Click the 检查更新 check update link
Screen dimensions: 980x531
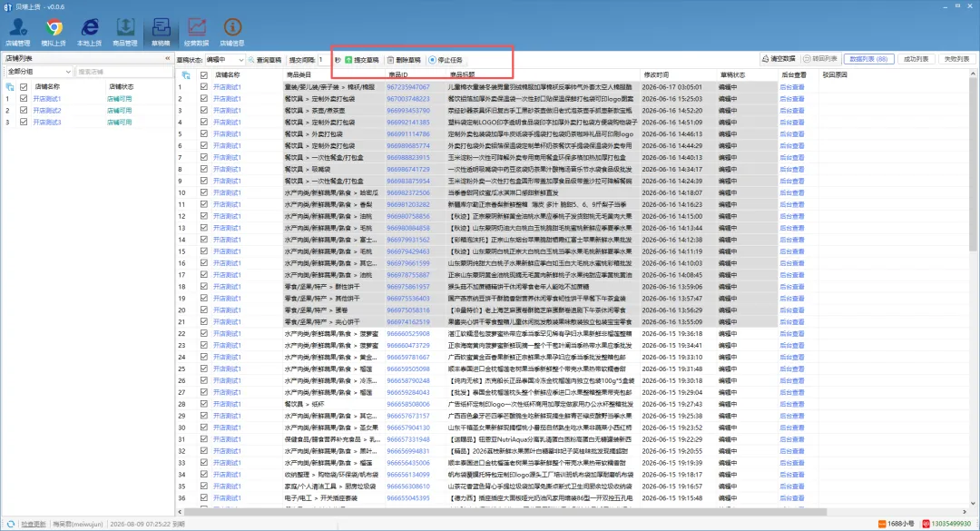pos(34,524)
